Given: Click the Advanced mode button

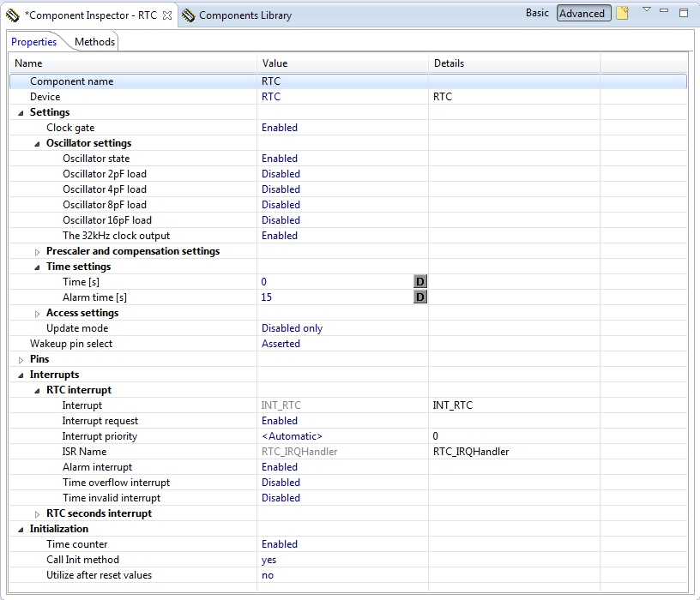Looking at the screenshot, I should coord(583,13).
